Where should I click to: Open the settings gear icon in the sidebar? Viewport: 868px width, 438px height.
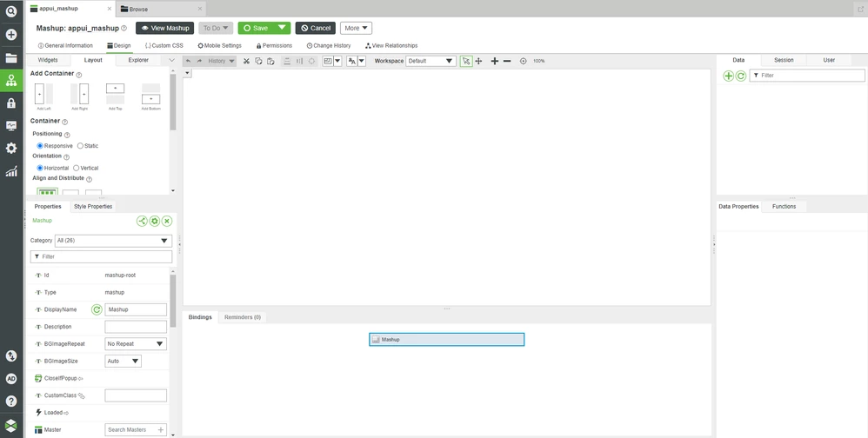coord(11,149)
